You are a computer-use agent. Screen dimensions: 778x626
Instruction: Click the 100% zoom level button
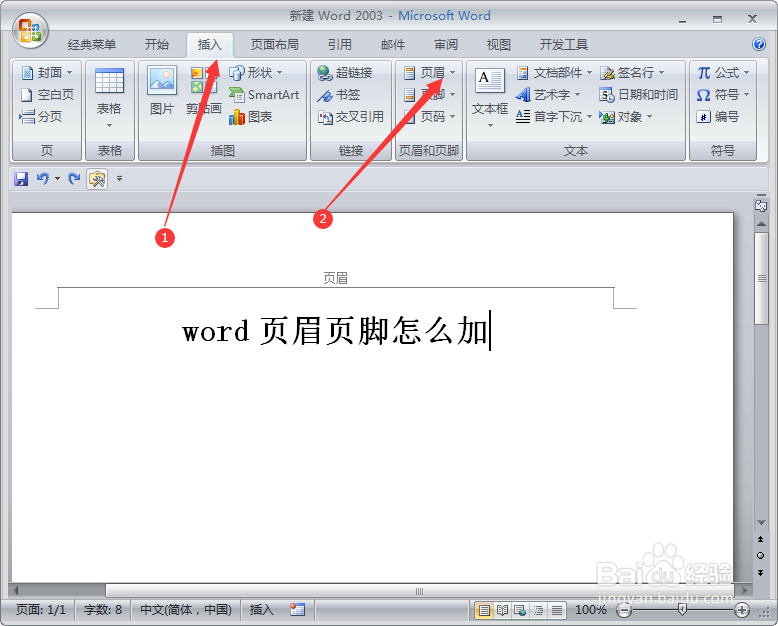tap(590, 610)
